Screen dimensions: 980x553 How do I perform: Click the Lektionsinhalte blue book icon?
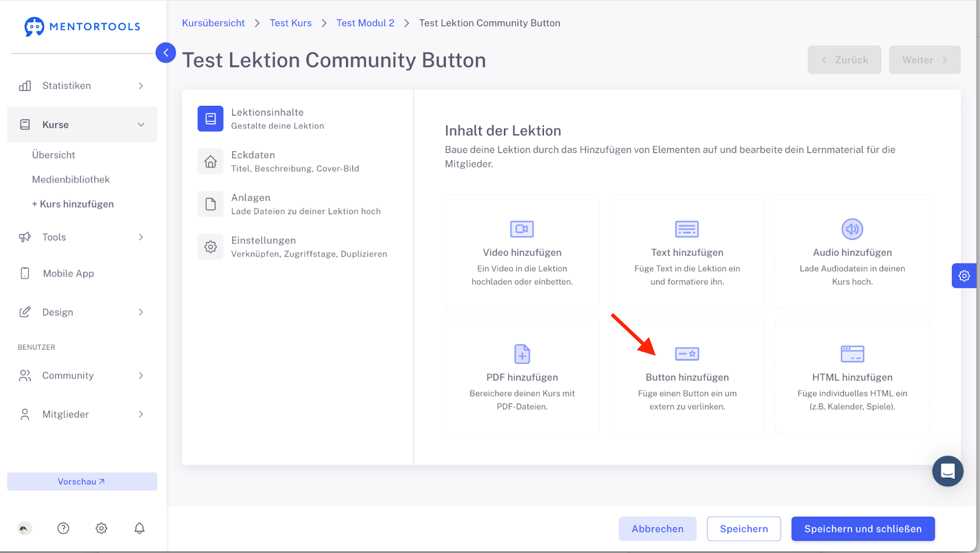point(210,119)
